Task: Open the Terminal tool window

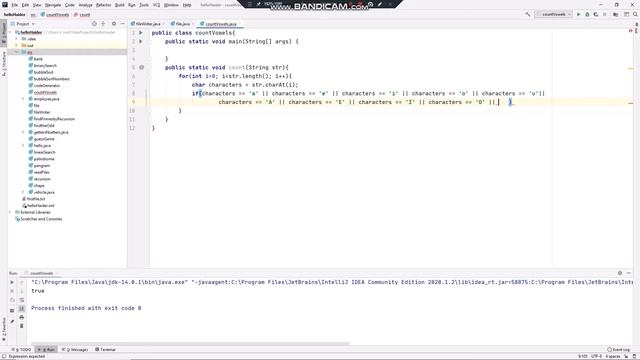Action: (105, 350)
